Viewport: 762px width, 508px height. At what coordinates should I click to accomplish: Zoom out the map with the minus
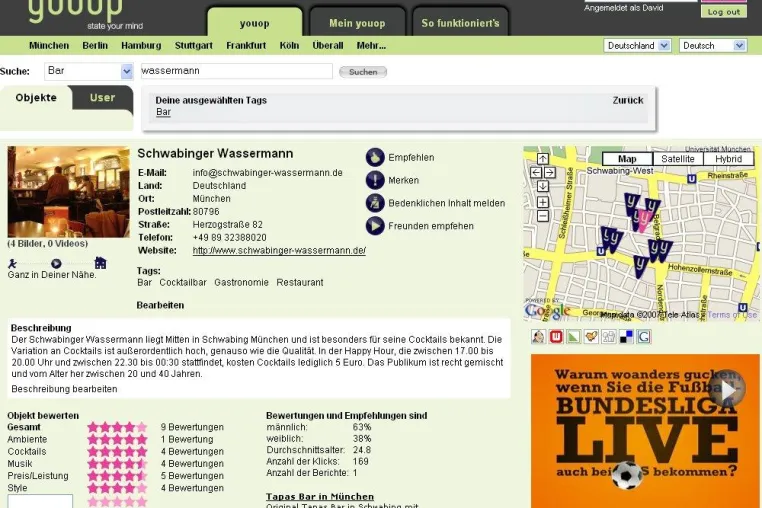pos(542,216)
